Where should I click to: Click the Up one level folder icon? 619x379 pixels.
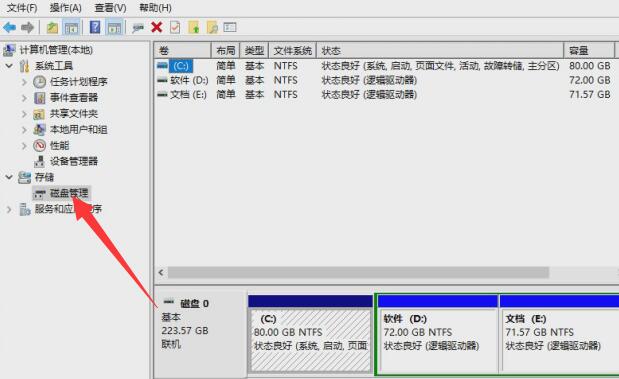tap(52, 28)
